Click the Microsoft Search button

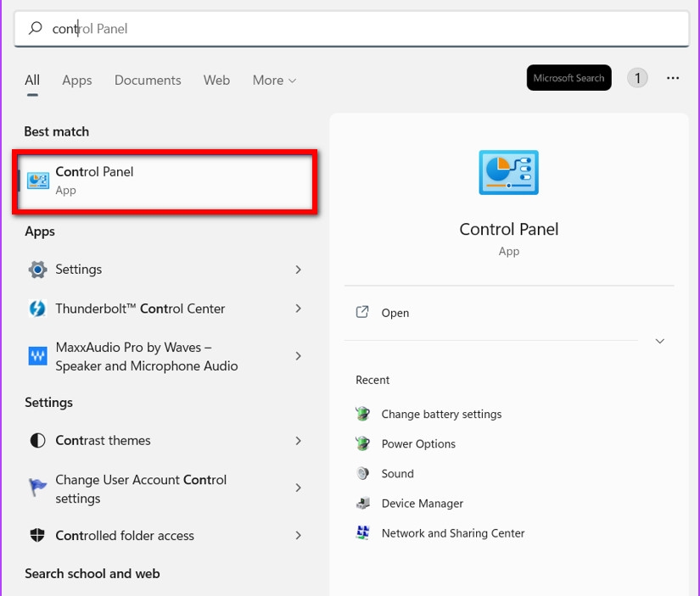coord(568,77)
